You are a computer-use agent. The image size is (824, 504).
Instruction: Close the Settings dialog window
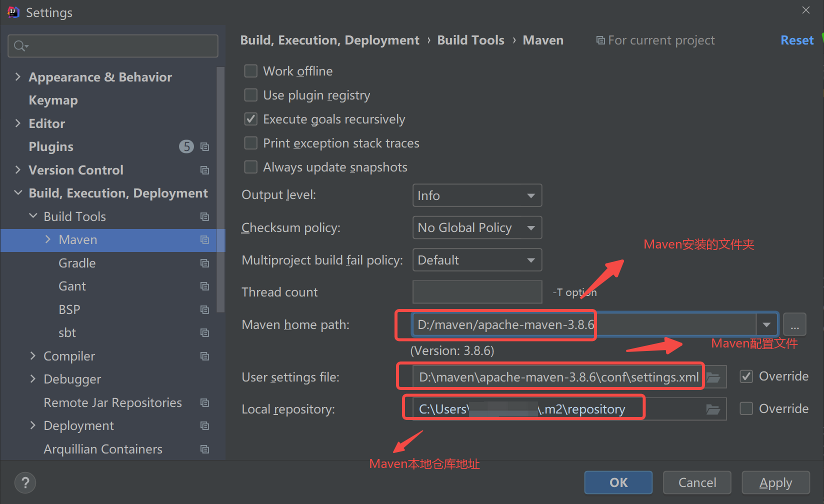[805, 10]
